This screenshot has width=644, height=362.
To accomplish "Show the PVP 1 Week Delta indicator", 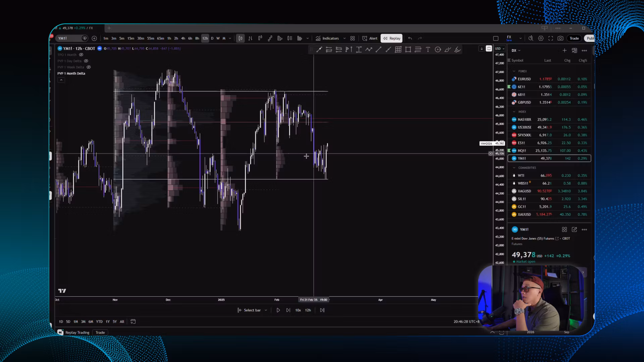I will (x=89, y=67).
